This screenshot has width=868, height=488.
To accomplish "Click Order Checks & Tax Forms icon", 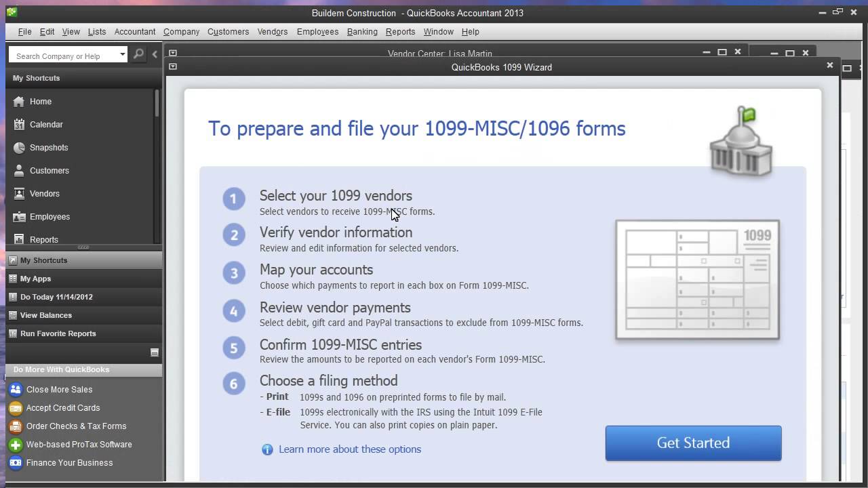I will pos(15,426).
